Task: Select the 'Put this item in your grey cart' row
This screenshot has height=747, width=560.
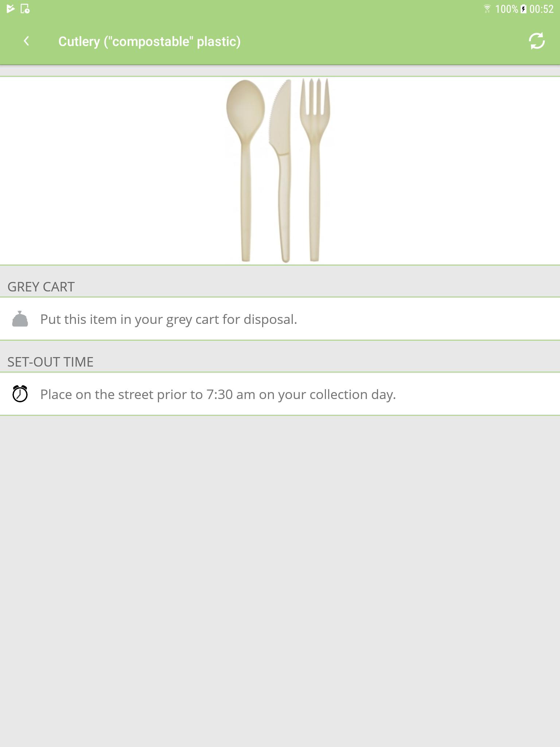Action: click(x=280, y=319)
